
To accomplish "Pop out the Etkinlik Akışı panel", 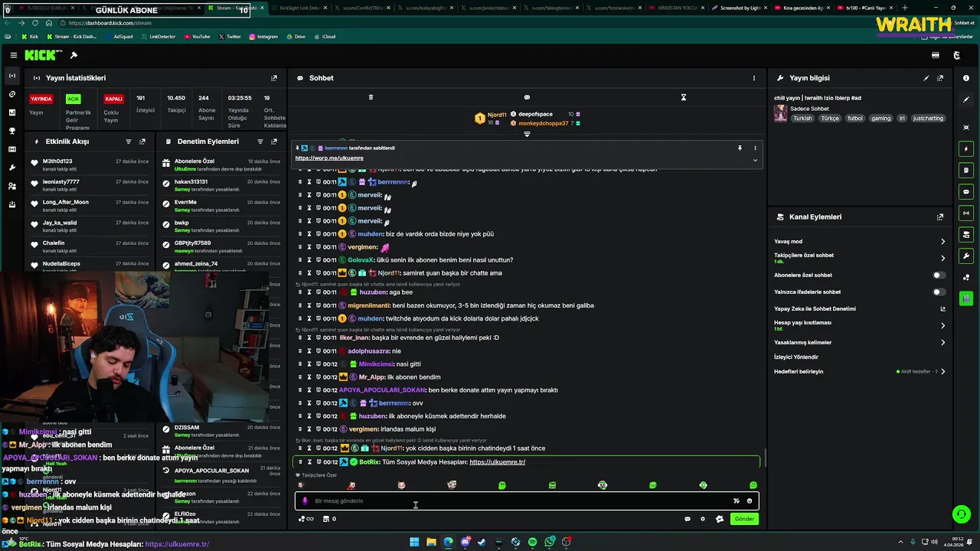I will [142, 142].
